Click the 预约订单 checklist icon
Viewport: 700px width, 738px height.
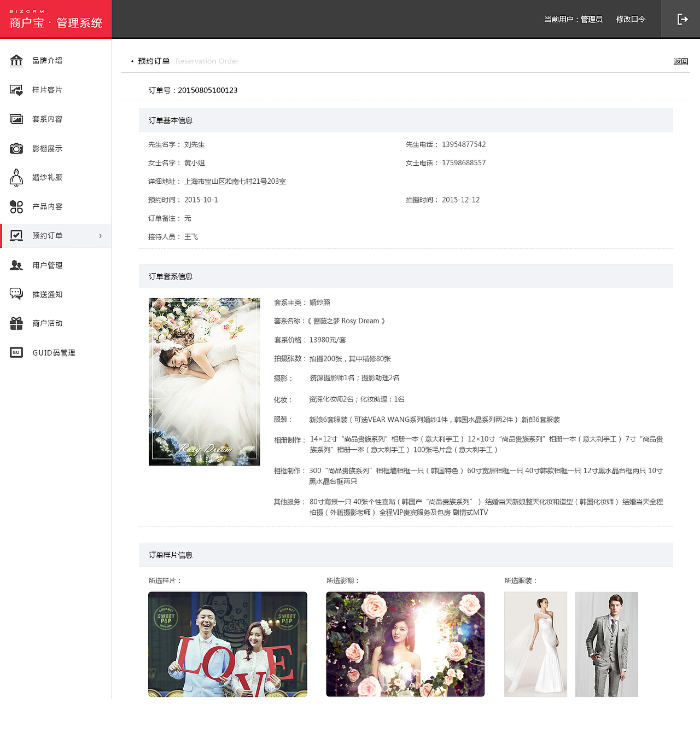click(16, 236)
